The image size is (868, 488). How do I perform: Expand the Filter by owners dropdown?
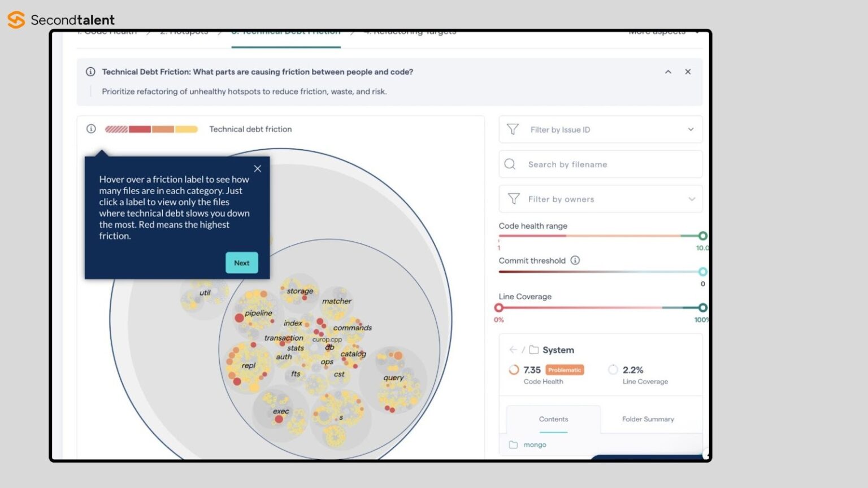(692, 199)
